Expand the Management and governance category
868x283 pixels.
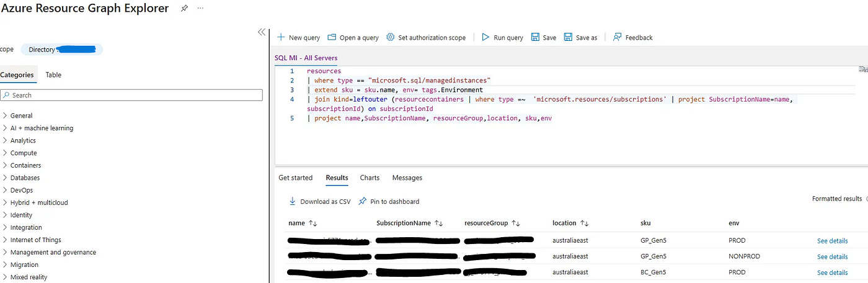point(5,252)
